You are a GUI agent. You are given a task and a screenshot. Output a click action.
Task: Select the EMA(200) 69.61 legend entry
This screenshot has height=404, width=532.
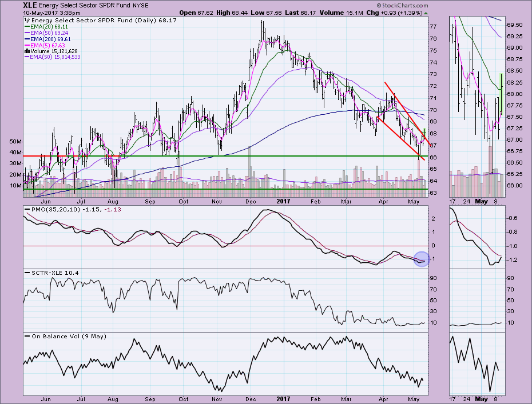53,39
